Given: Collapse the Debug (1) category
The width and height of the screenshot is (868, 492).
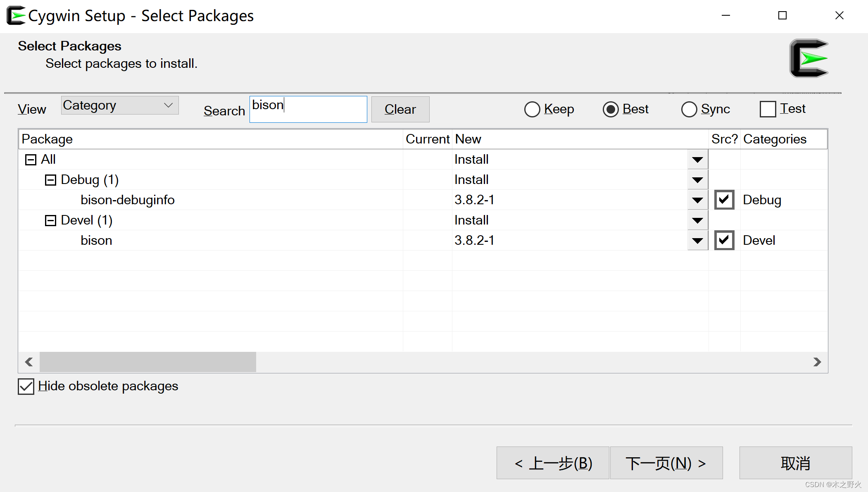Looking at the screenshot, I should [x=50, y=180].
